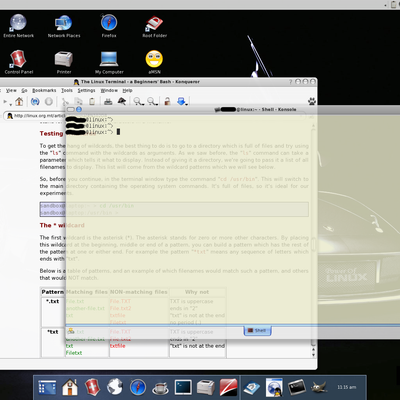Screen dimensions: 400x400
Task: Launch the terminal icon in the dock
Action: pyautogui.click(x=183, y=388)
